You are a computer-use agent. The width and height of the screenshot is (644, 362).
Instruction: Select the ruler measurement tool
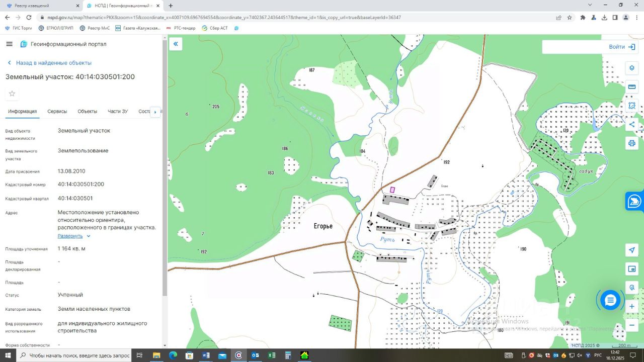click(x=632, y=87)
